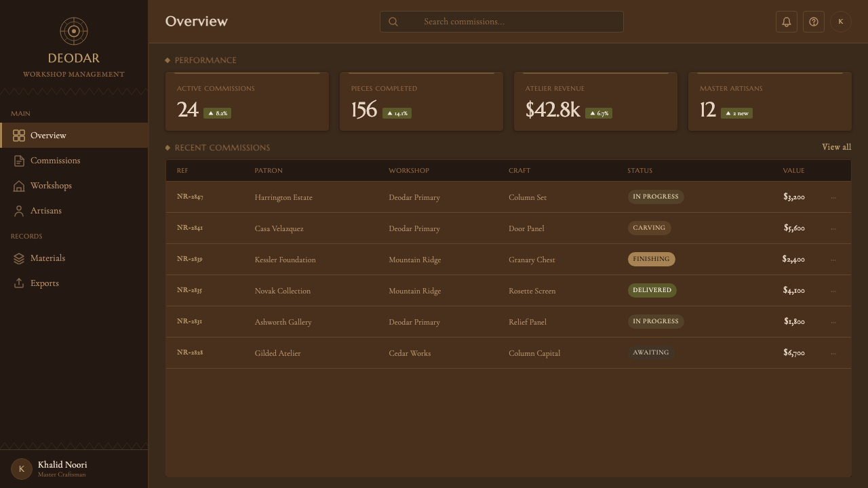868x488 pixels.
Task: Open row menu for NR-2841
Action: point(833,228)
